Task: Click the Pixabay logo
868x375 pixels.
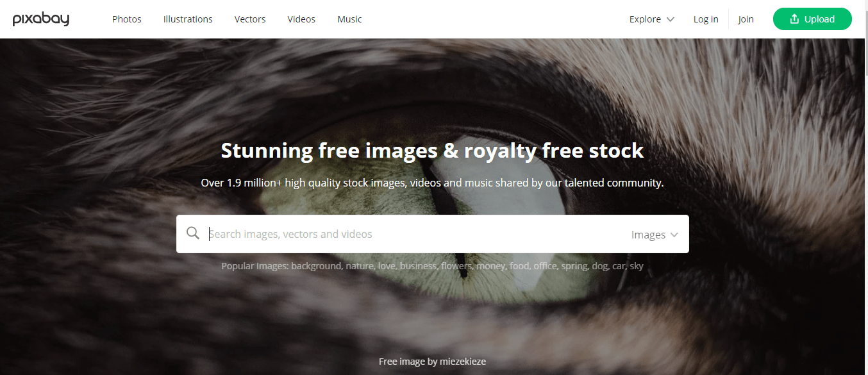Action: 41,19
